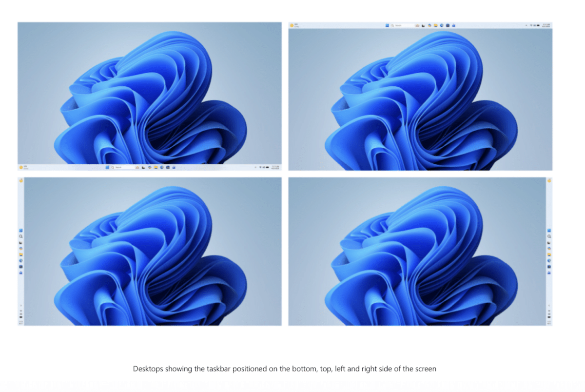Launch Edge from the left vertical taskbar
Screen dimensions: 585x392
click(21, 261)
